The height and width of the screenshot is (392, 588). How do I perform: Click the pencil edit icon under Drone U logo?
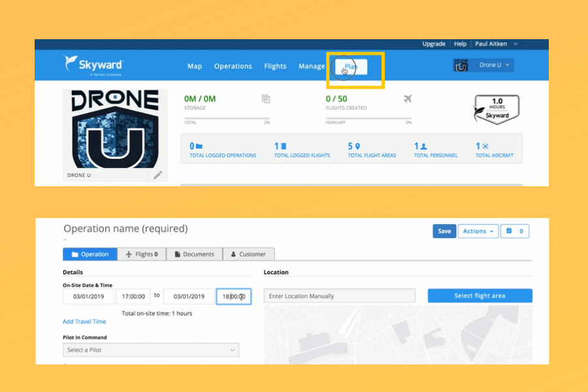coord(157,174)
